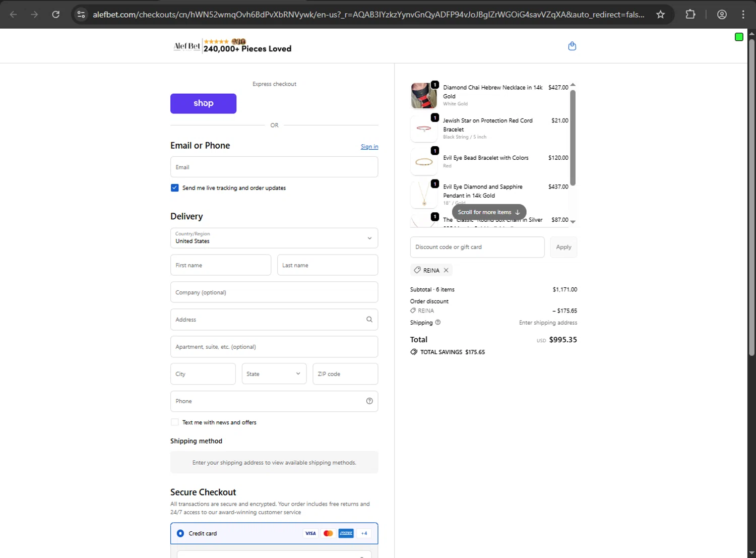Click the $21.00 bracelet price
The width and height of the screenshot is (756, 558).
(x=560, y=120)
